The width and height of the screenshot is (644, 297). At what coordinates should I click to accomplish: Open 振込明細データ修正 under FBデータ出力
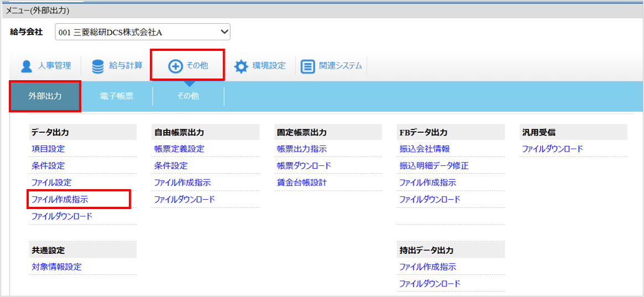434,166
